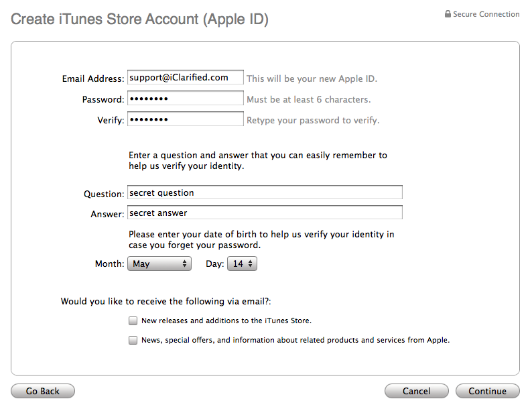Focus the Email Address input field
The image size is (532, 407).
coord(186,77)
